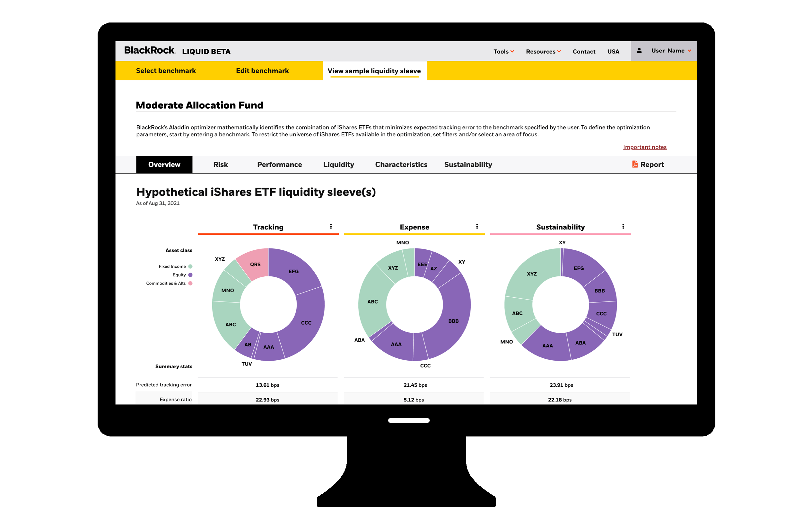Switch to the Liquidity tab
Viewport: 812px width, 530px height.
(338, 165)
